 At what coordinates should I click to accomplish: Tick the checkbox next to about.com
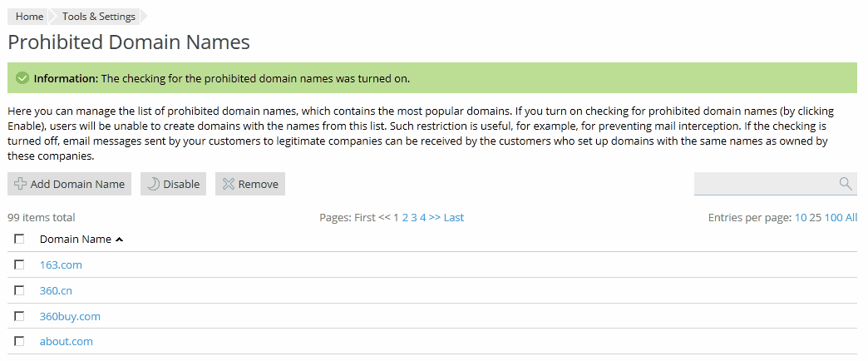pos(19,341)
